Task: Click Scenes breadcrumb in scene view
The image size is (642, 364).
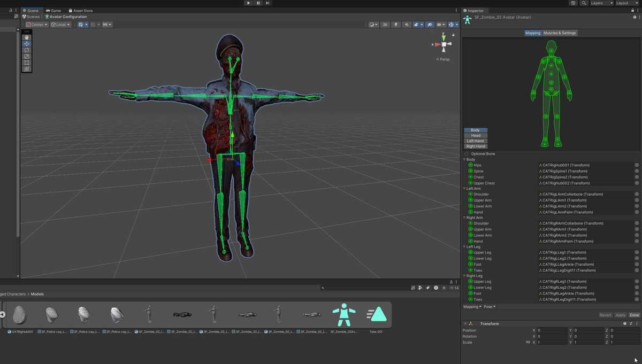Action: click(31, 17)
